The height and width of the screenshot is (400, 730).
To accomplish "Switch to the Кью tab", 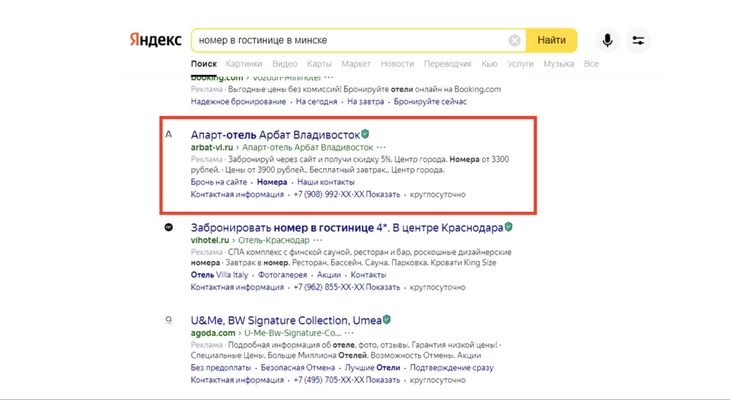I will pyautogui.click(x=489, y=64).
